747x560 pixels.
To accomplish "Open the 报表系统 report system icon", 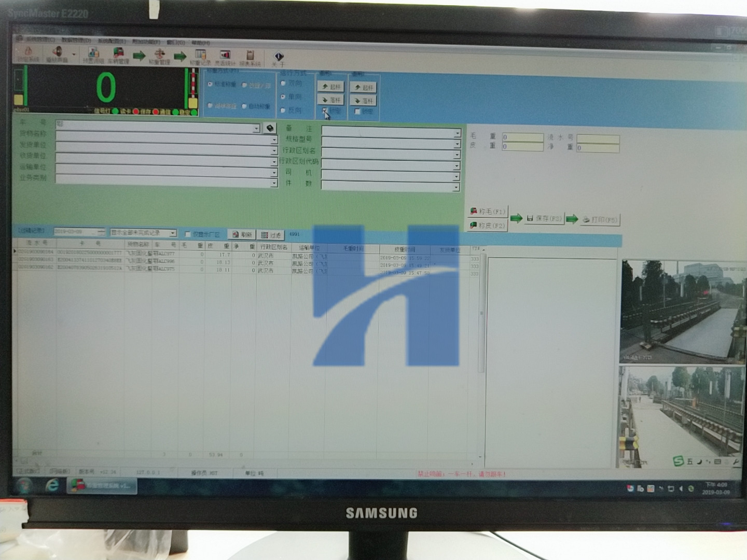I will coord(250,58).
